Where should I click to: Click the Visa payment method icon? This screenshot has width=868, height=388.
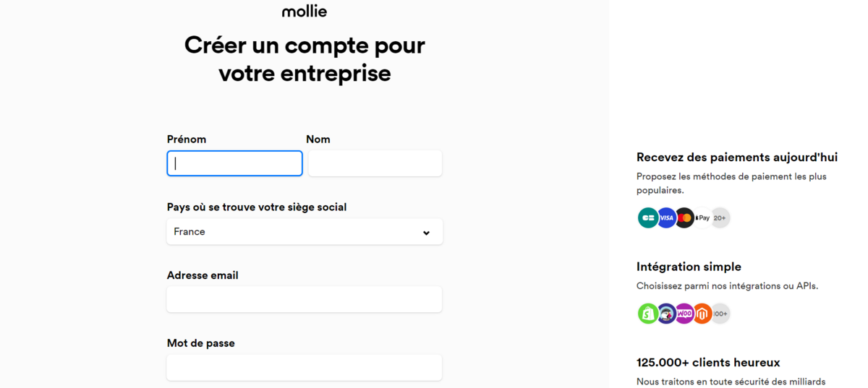(x=666, y=217)
